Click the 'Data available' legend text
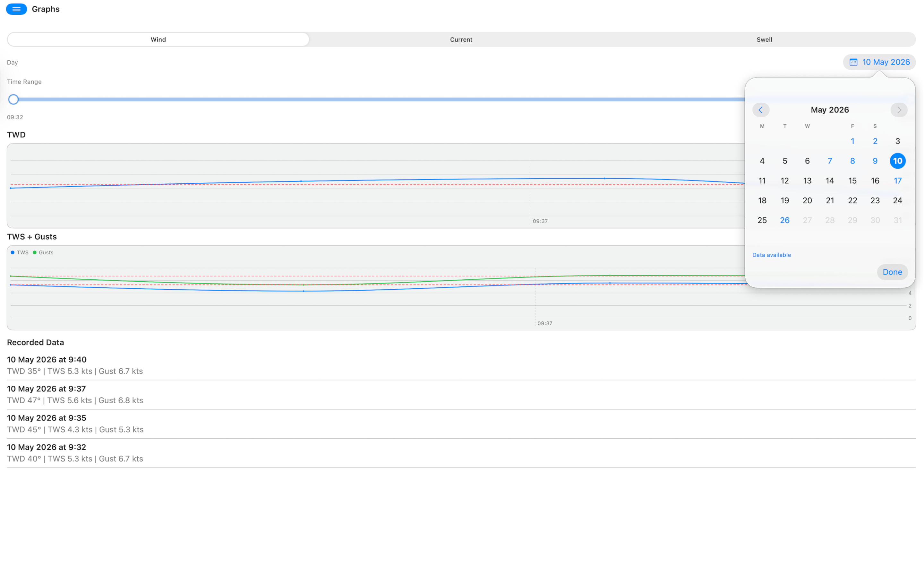 pos(771,255)
